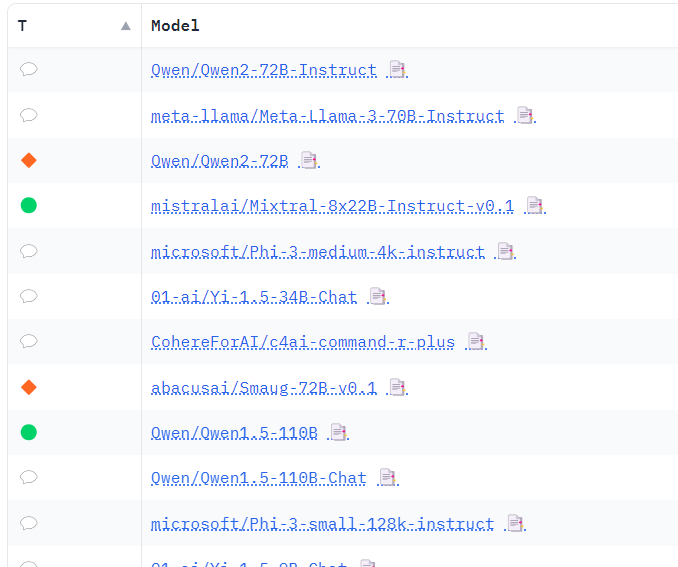
Task: View details document icon for Yi-1.5-34B-Chat
Action: [x=378, y=296]
